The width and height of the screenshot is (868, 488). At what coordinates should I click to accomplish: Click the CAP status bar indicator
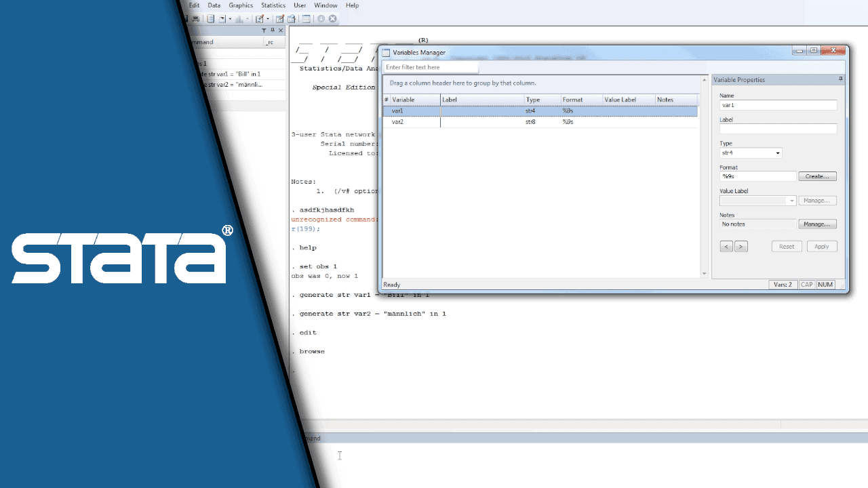806,285
